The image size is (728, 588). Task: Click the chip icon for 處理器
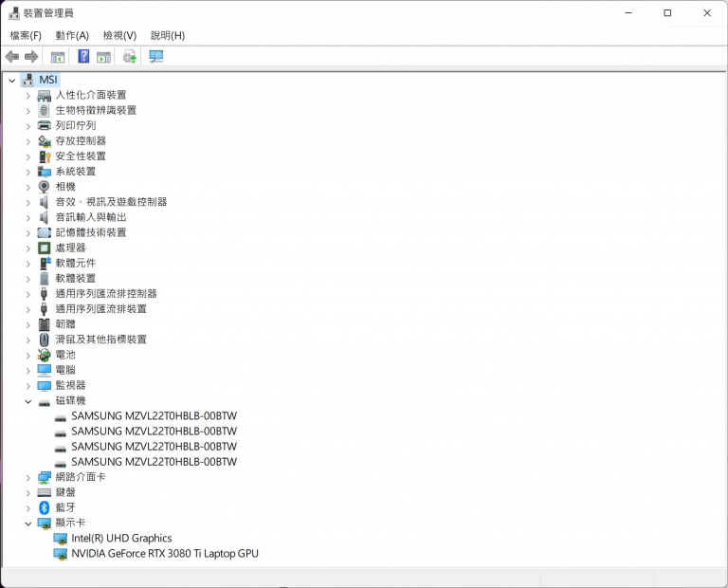45,248
